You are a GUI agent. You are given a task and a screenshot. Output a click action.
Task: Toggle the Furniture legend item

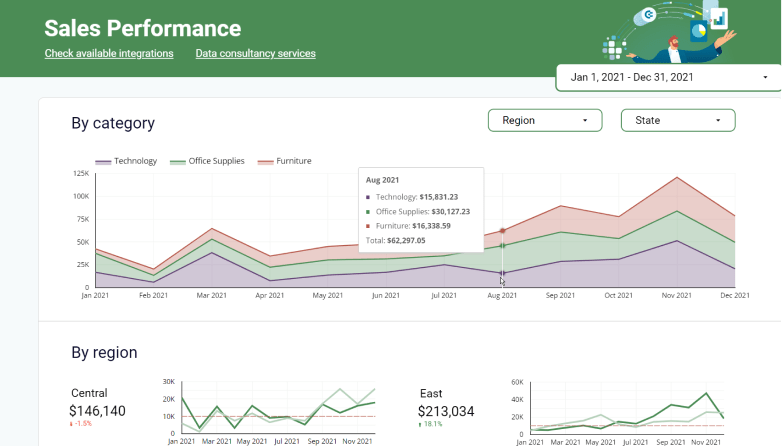tap(284, 161)
